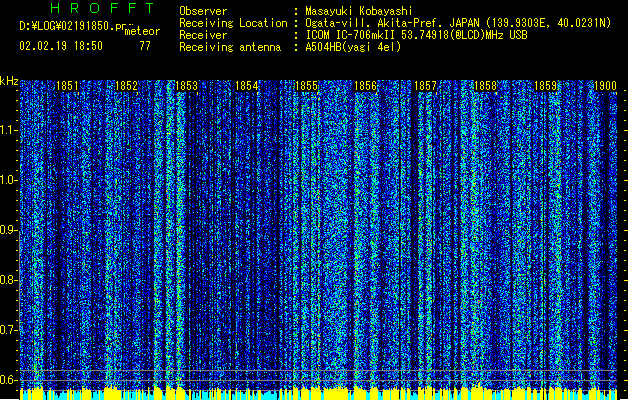Click the 1851 time marker
This screenshot has width=629, height=400.
(x=67, y=86)
